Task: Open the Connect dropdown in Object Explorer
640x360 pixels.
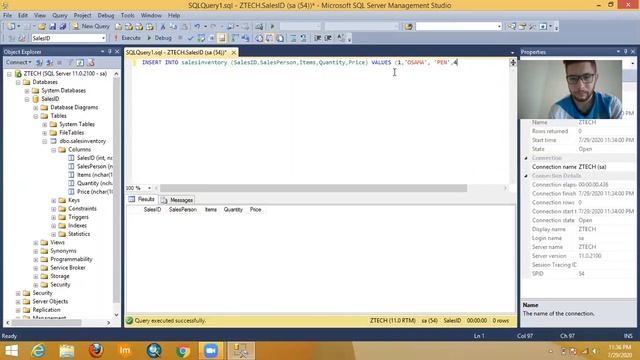Action: pyautogui.click(x=18, y=62)
